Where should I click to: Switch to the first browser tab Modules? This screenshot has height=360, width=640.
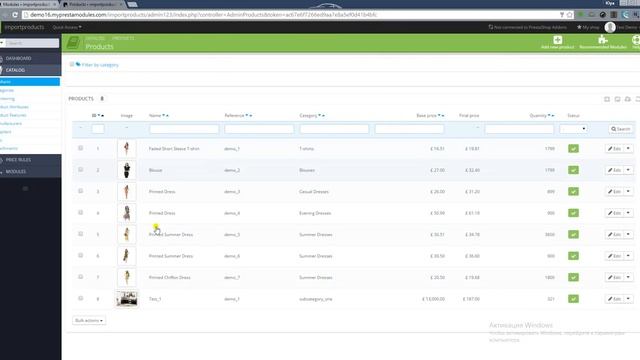tap(29, 4)
